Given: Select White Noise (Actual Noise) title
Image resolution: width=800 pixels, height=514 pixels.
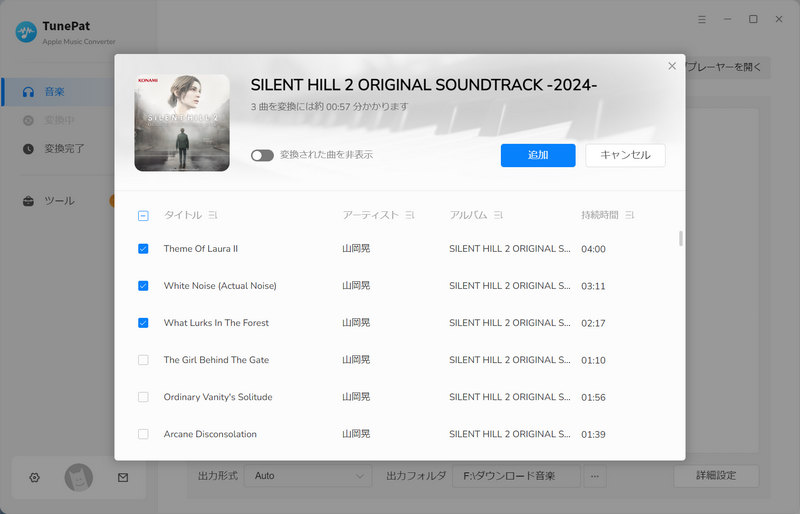Looking at the screenshot, I should point(220,286).
